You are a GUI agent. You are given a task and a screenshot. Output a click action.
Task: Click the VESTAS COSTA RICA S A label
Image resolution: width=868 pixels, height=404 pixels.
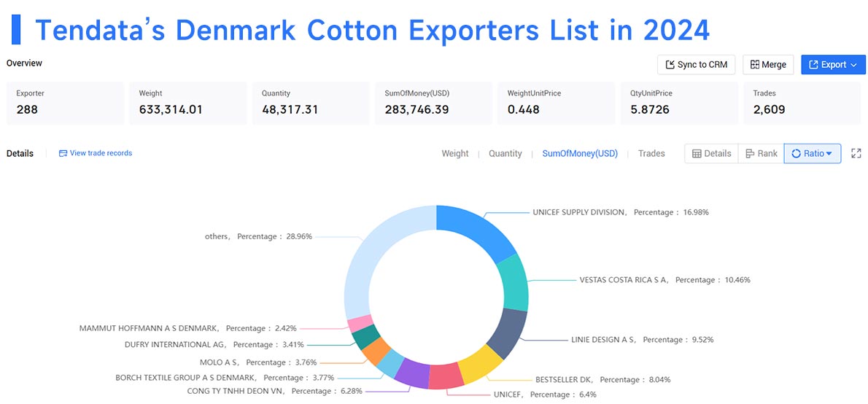pos(664,280)
